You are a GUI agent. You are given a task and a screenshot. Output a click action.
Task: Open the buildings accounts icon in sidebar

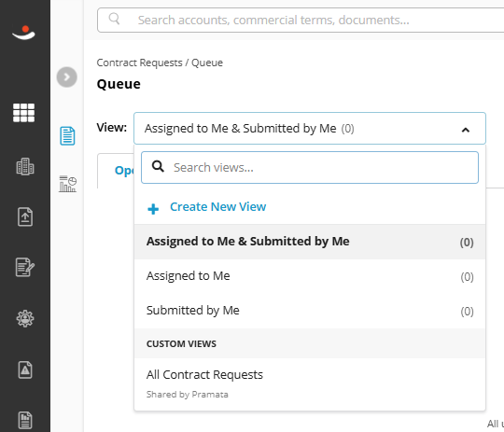[x=25, y=166]
